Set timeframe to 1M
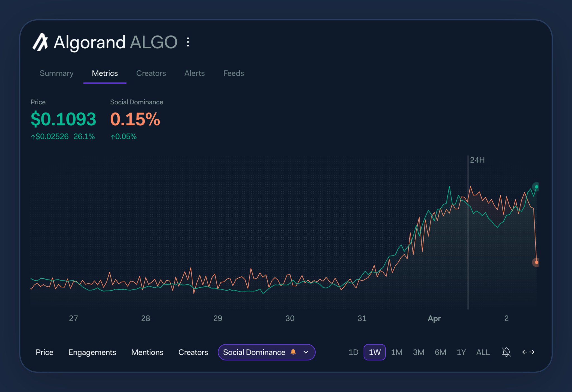The height and width of the screenshot is (392, 572). click(397, 352)
